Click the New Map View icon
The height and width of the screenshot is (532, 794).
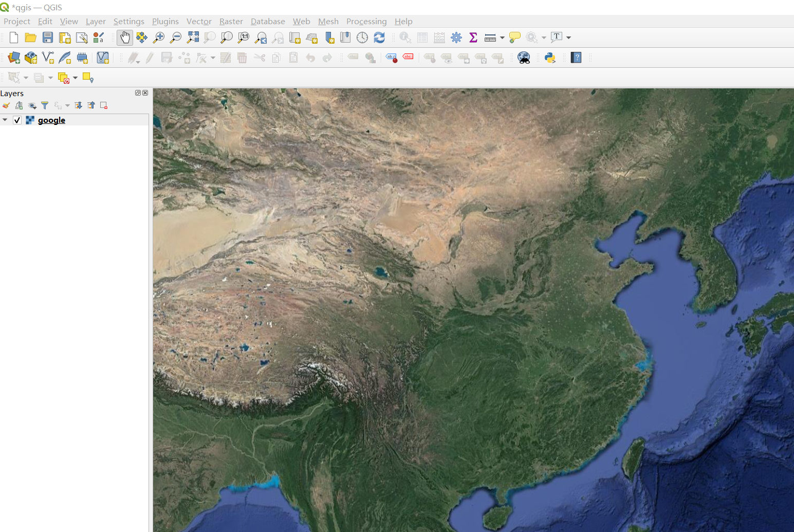(x=294, y=38)
